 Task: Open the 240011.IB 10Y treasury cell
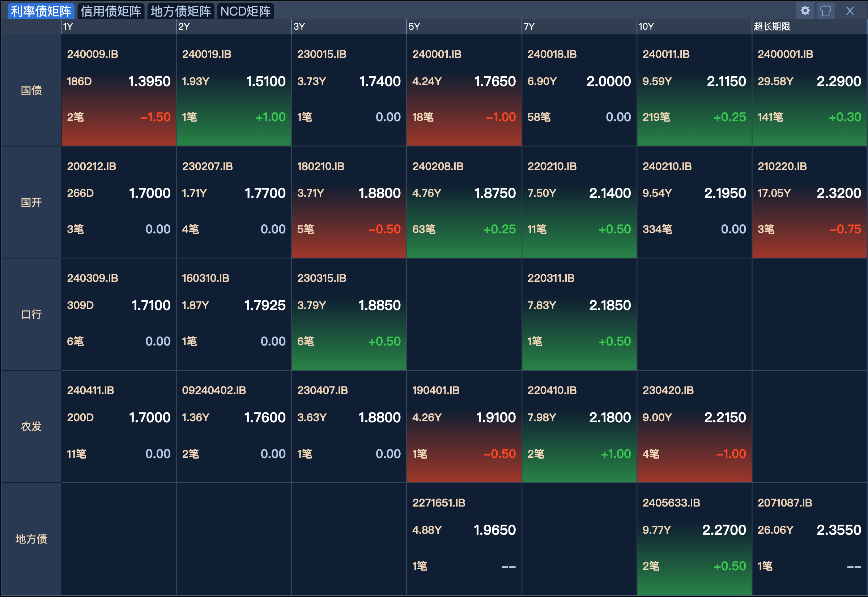694,90
